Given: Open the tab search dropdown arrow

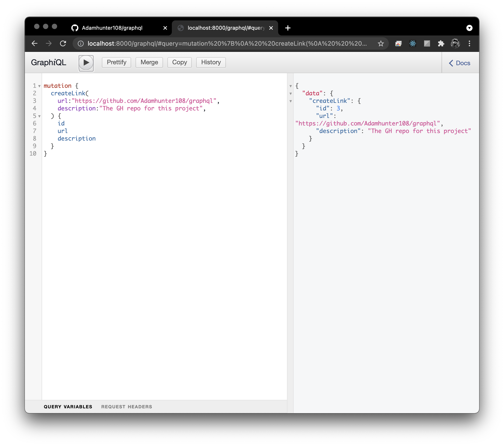Looking at the screenshot, I should [469, 28].
